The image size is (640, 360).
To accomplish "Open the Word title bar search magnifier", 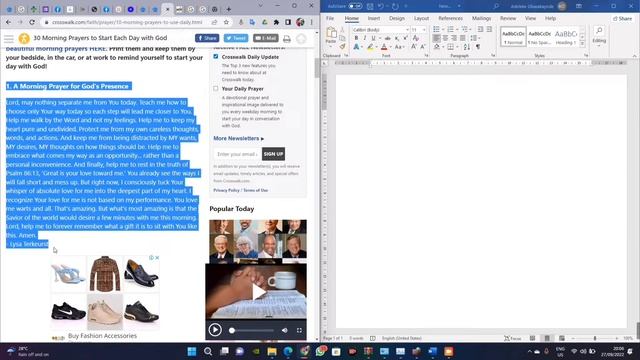I will click(496, 6).
